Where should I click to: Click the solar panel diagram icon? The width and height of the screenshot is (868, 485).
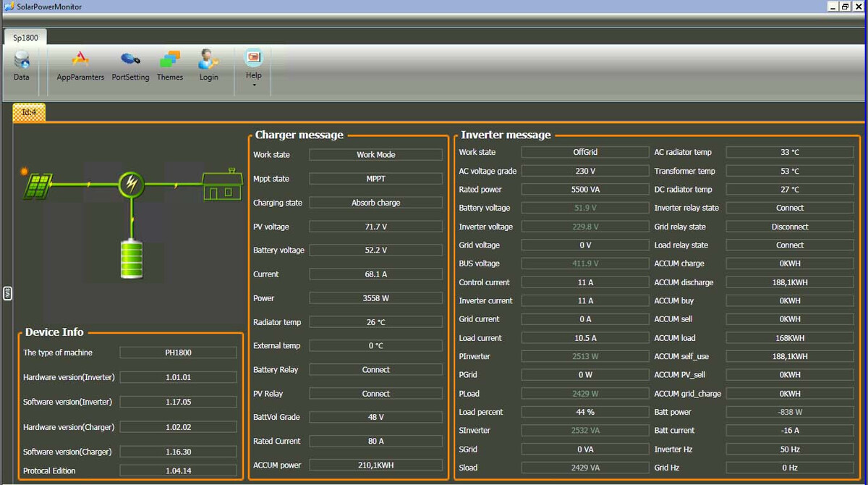[37, 185]
